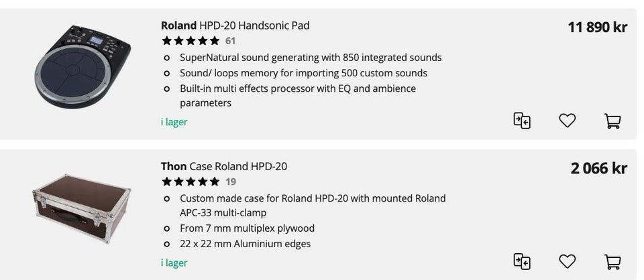Click 'i lager' status under Thon case
The width and height of the screenshot is (644, 280).
pos(174,263)
